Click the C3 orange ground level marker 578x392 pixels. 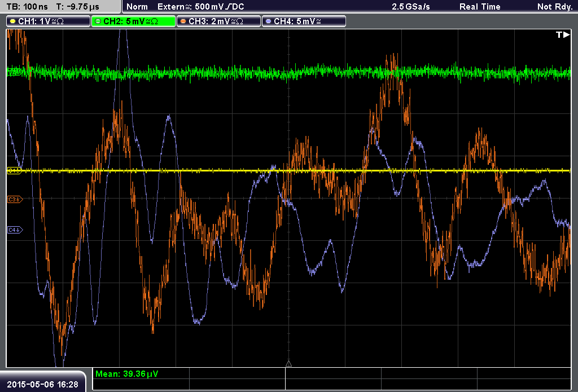click(x=15, y=199)
